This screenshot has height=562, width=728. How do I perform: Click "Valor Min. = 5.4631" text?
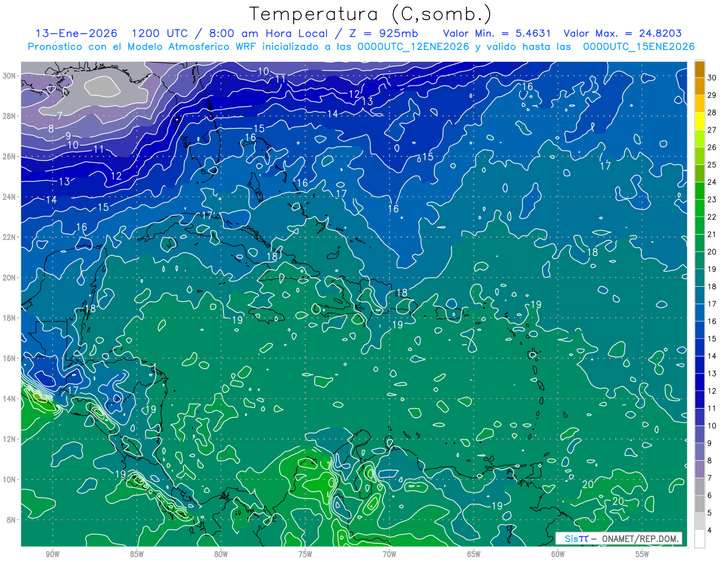(x=497, y=33)
